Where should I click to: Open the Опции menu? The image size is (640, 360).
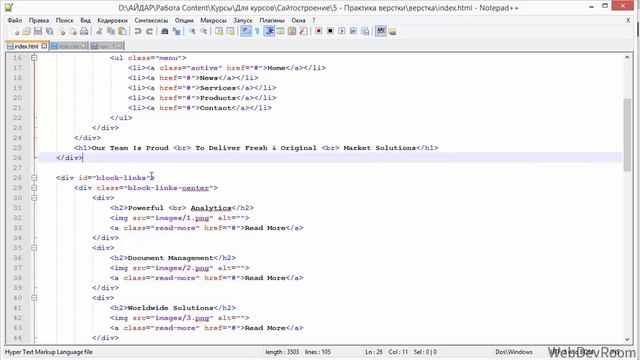184,20
